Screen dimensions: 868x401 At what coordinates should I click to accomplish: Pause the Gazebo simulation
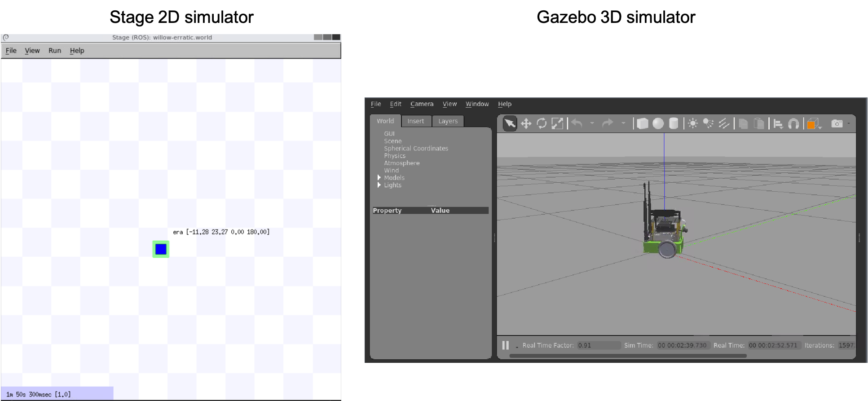(505, 345)
